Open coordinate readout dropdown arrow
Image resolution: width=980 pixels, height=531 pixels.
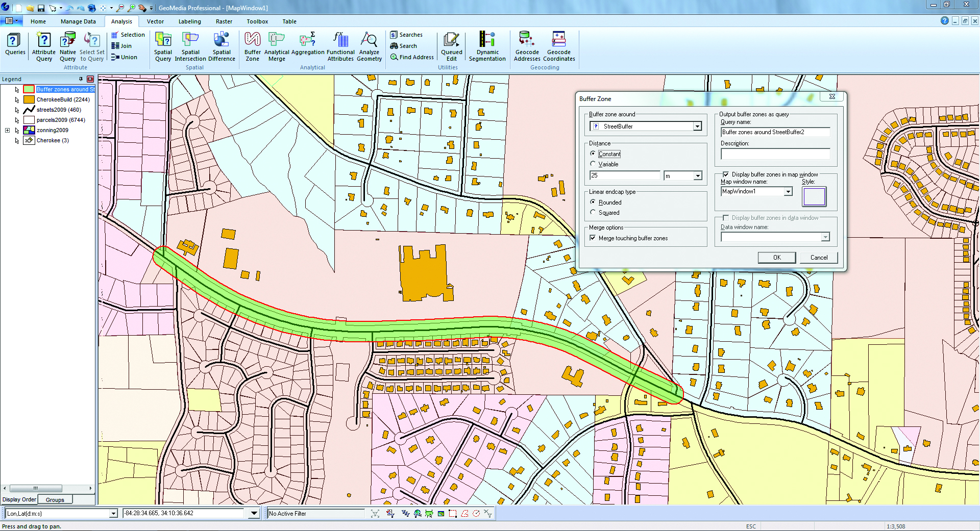click(254, 514)
